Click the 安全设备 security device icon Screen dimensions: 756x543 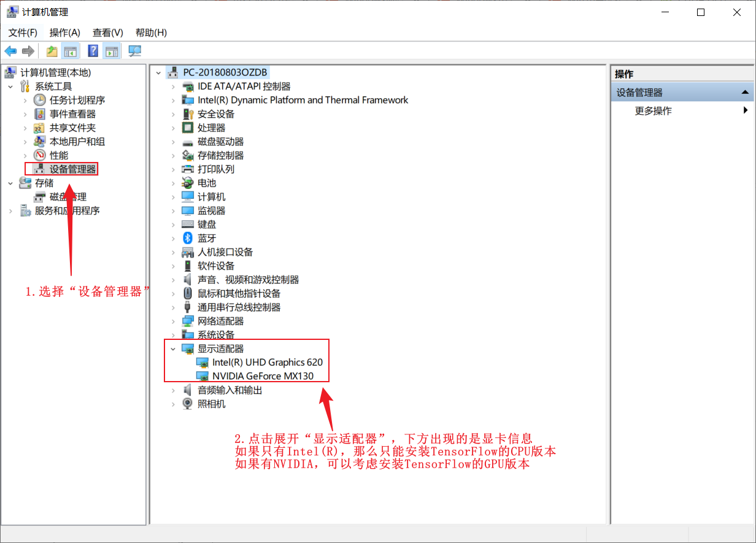[x=188, y=114]
